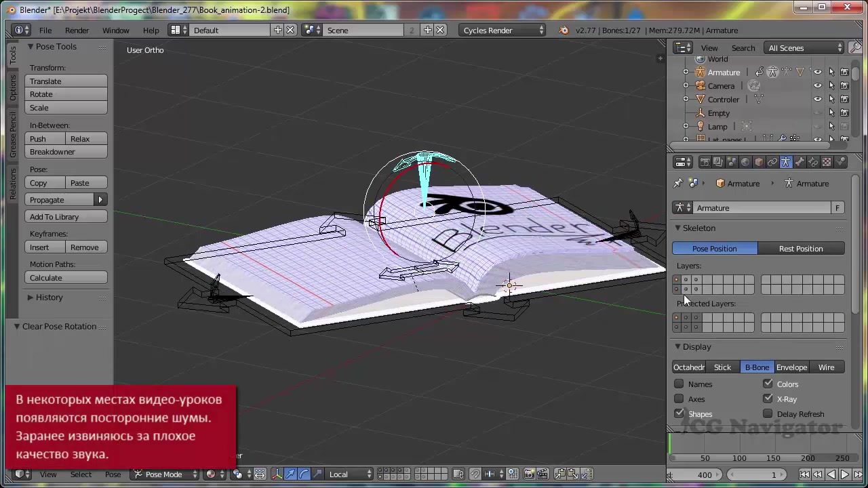Open the Object Constraints properties tab
This screenshot has height=488, width=868.
coord(772,162)
